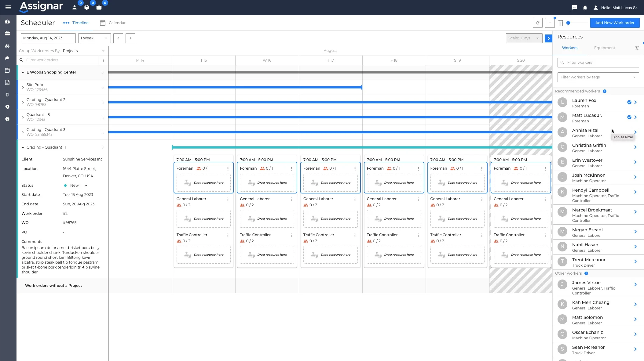Click the Filter work orders field

(x=58, y=60)
